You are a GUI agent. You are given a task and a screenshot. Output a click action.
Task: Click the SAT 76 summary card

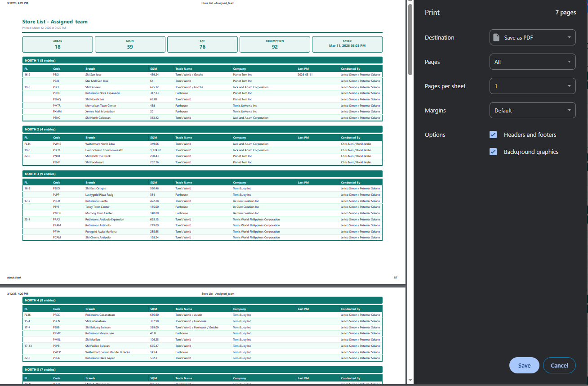click(202, 45)
